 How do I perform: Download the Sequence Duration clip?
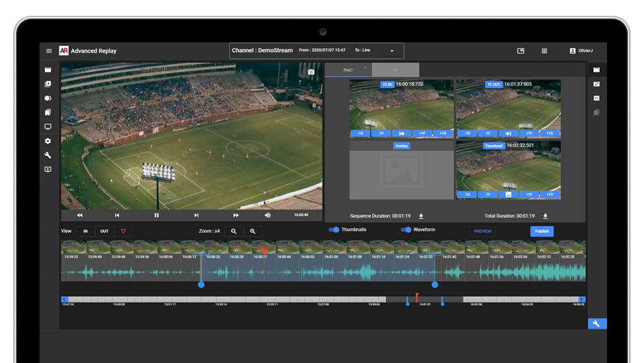point(421,216)
